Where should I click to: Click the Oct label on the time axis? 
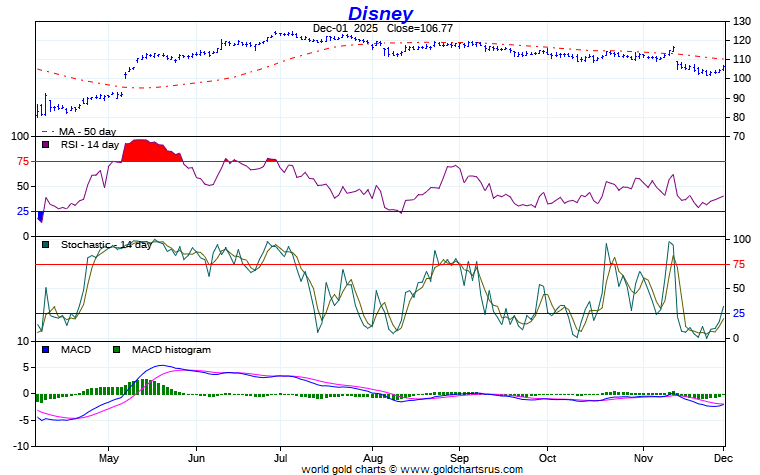tap(547, 458)
